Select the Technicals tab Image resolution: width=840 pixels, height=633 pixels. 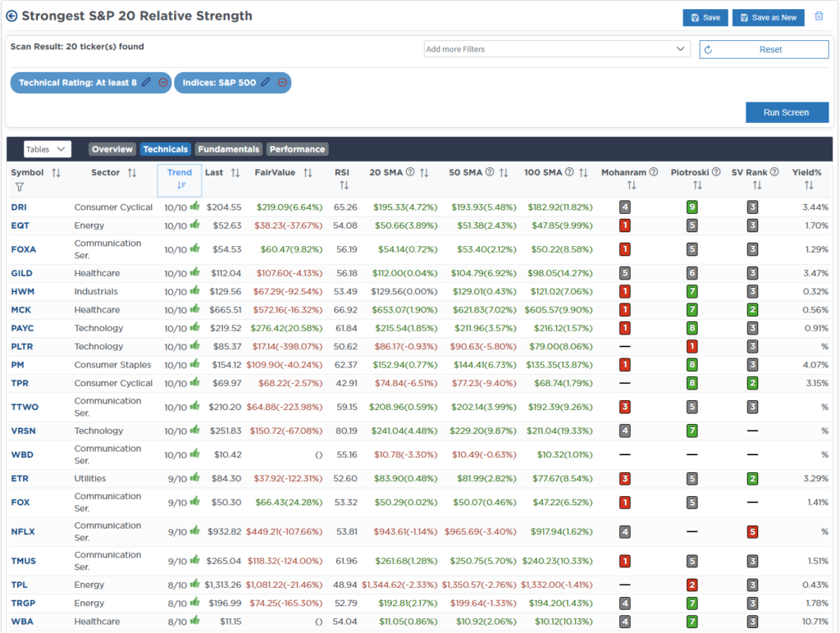[166, 149]
